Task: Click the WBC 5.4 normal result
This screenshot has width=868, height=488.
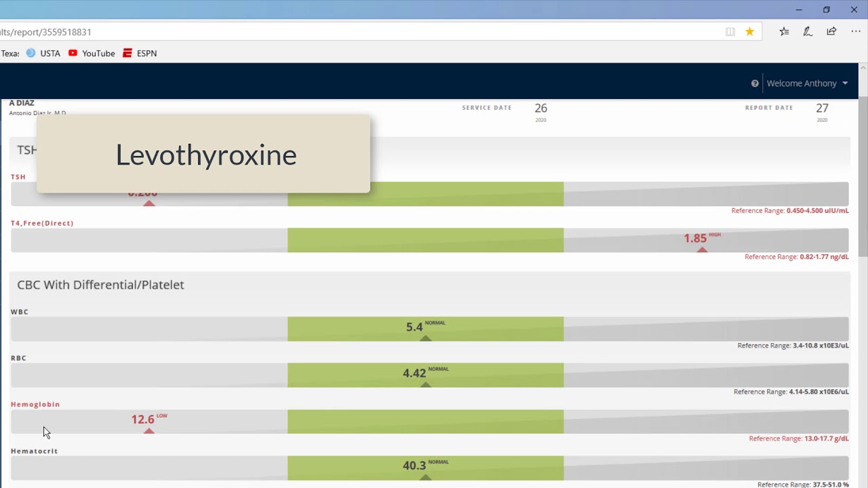Action: point(425,327)
